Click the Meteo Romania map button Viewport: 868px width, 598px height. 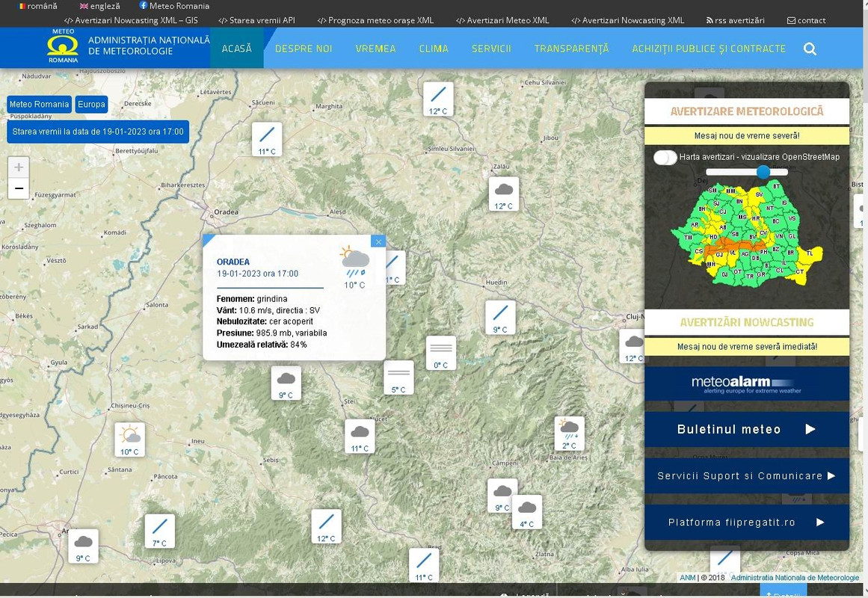[40, 104]
